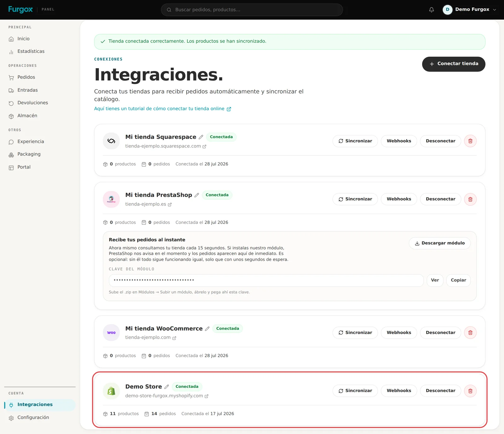The height and width of the screenshot is (434, 504).
Task: Click the success message about synced products
Action: [x=289, y=42]
